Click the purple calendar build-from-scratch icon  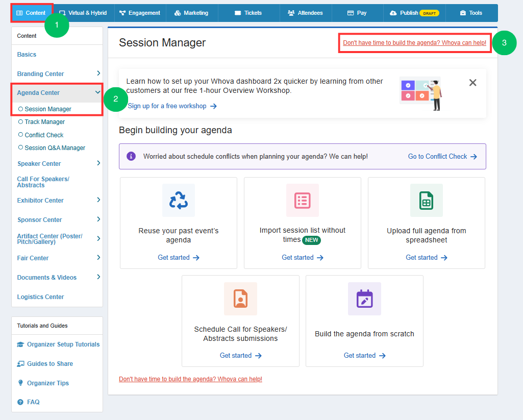coord(364,298)
